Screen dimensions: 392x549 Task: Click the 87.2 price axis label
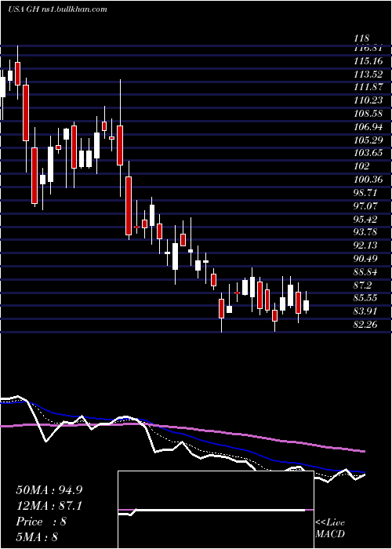click(x=363, y=285)
